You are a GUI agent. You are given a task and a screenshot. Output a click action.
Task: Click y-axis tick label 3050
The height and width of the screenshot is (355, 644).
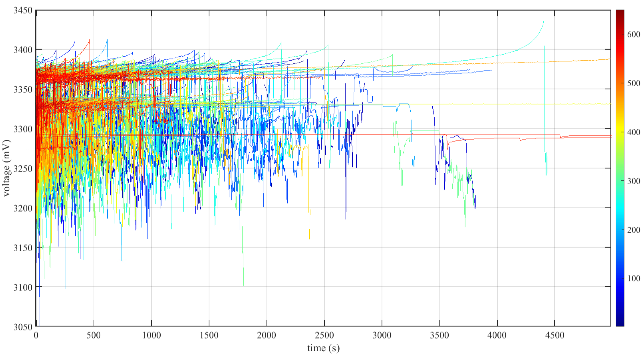[23, 327]
